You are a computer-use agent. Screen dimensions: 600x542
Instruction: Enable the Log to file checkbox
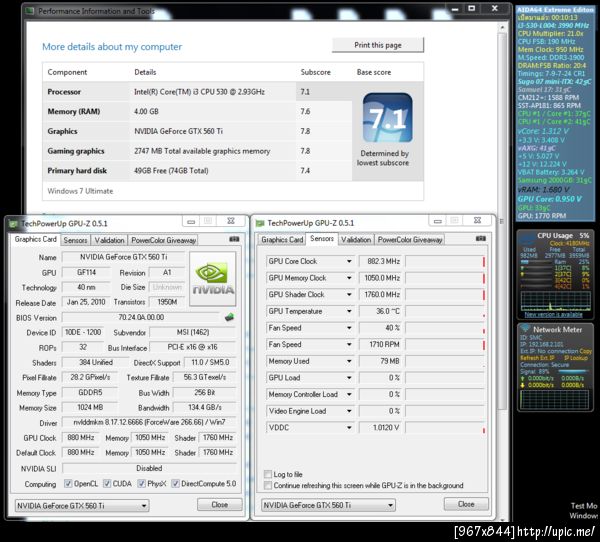coord(268,474)
